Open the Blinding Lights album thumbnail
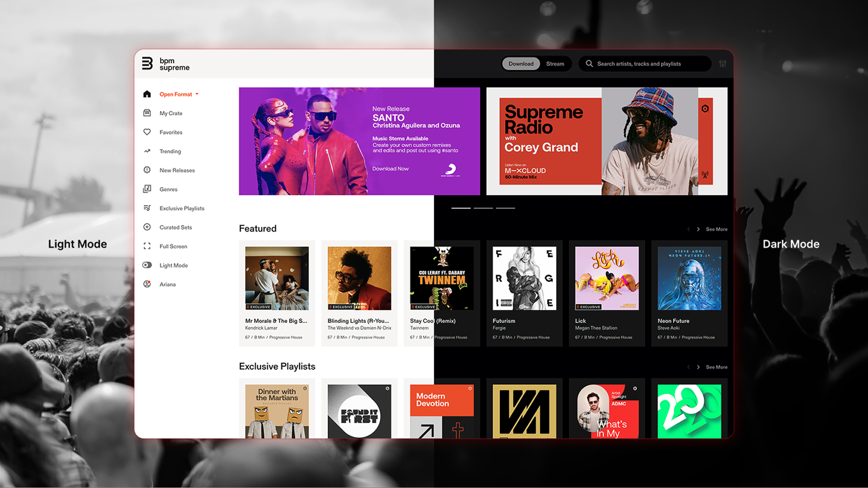Screen dimensions: 868x488 click(x=359, y=278)
